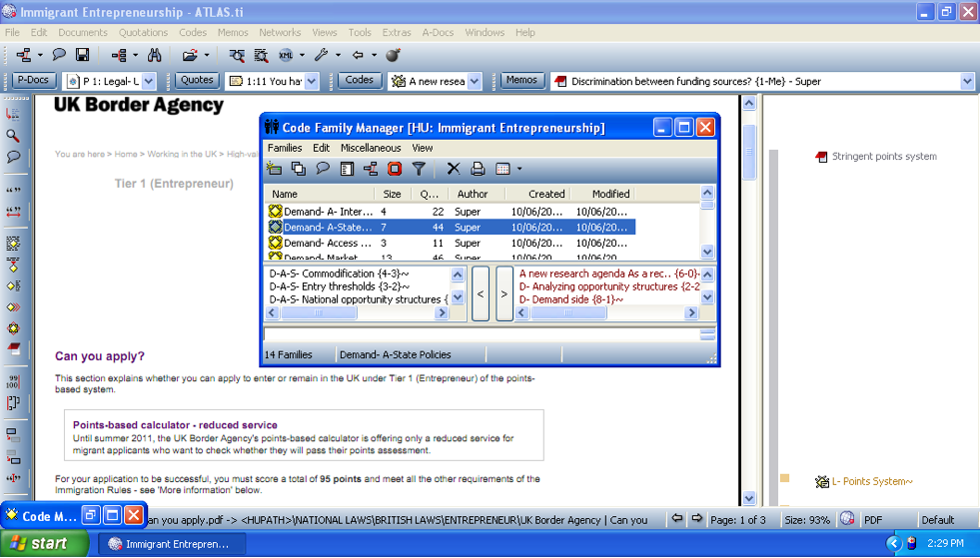Open dropdown arrow next to open folder icon

pyautogui.click(x=206, y=55)
